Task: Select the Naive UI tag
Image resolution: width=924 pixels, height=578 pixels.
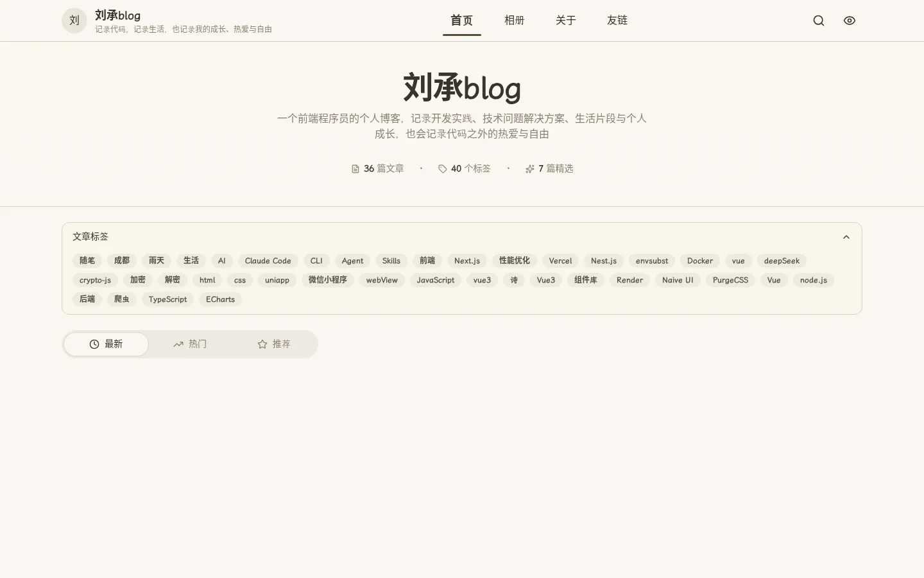Action: (678, 280)
